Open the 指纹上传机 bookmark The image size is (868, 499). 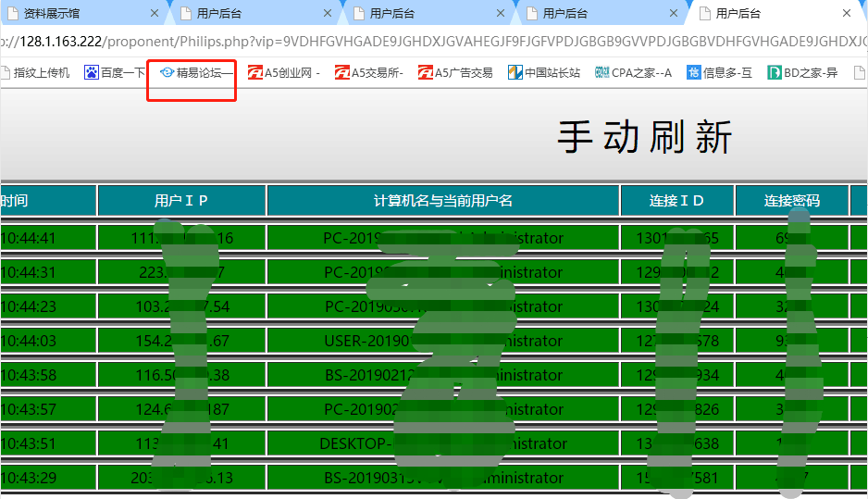pyautogui.click(x=36, y=72)
